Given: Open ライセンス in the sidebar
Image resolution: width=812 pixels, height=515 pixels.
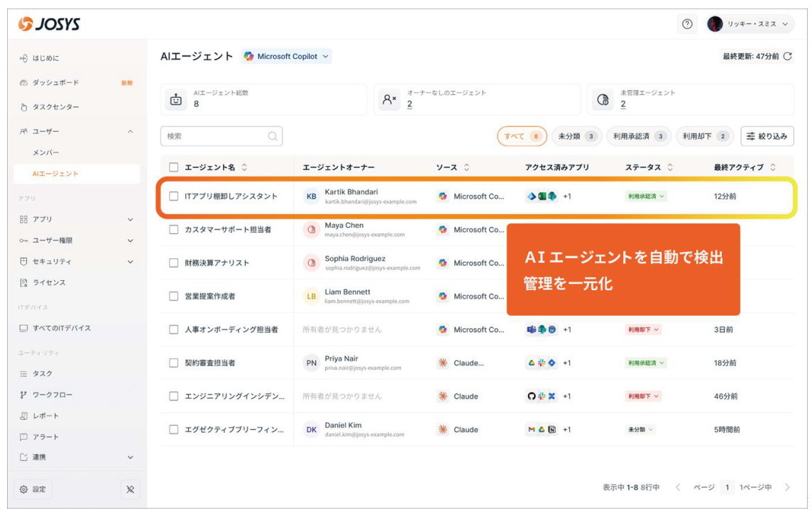Looking at the screenshot, I should (x=49, y=282).
